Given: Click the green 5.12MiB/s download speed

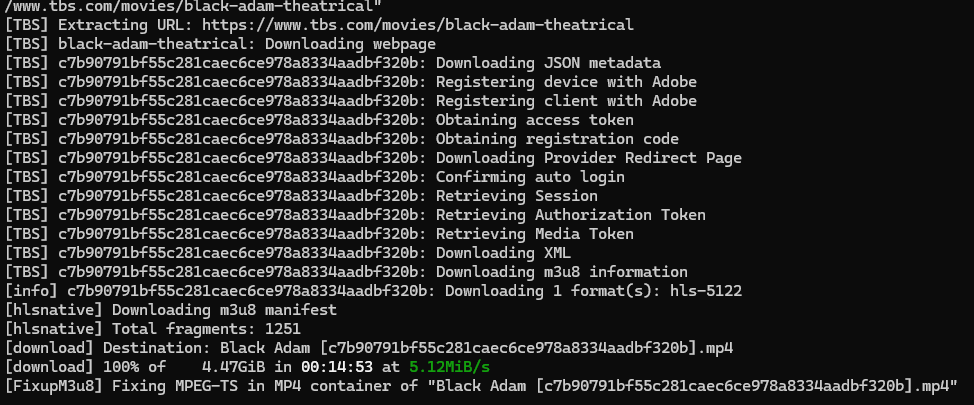Looking at the screenshot, I should [x=449, y=367].
